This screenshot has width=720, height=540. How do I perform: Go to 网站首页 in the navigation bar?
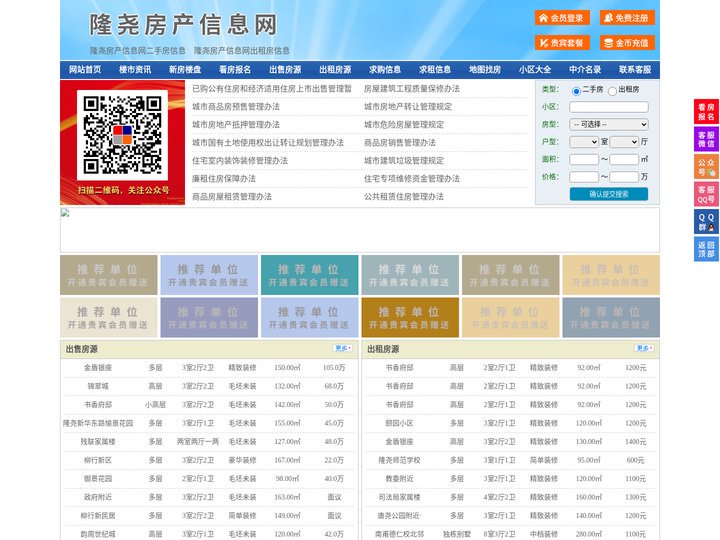pyautogui.click(x=85, y=70)
